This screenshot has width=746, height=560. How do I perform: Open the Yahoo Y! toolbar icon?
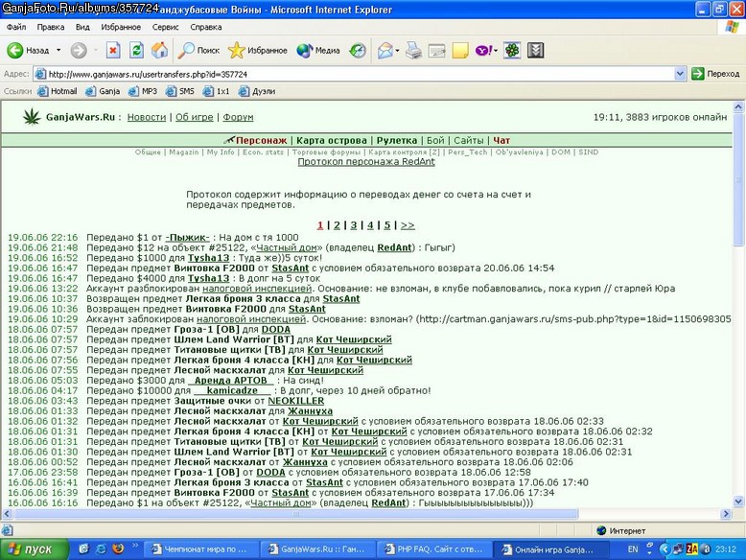point(483,51)
